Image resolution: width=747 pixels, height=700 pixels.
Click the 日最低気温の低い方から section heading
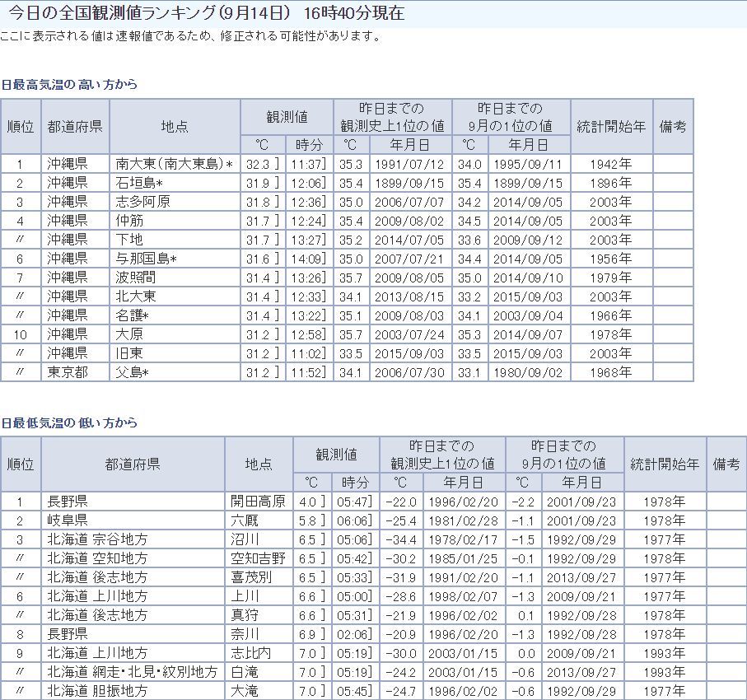[68, 422]
